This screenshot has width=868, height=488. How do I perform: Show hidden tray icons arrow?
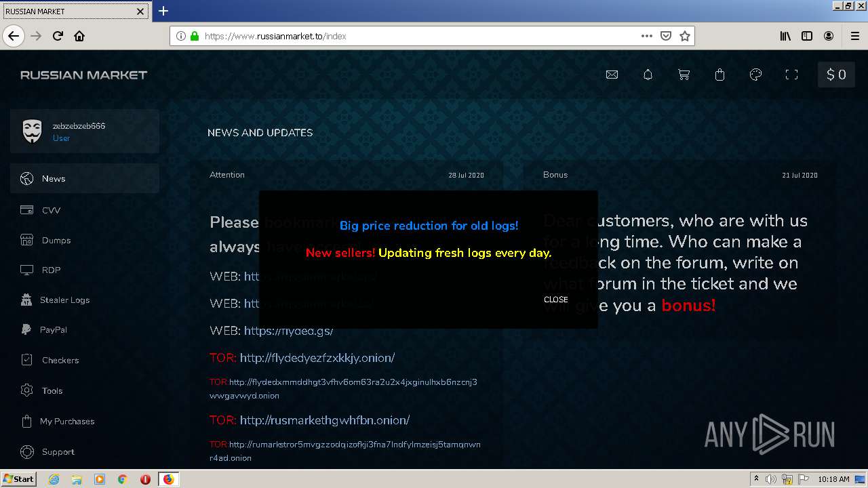(x=756, y=479)
